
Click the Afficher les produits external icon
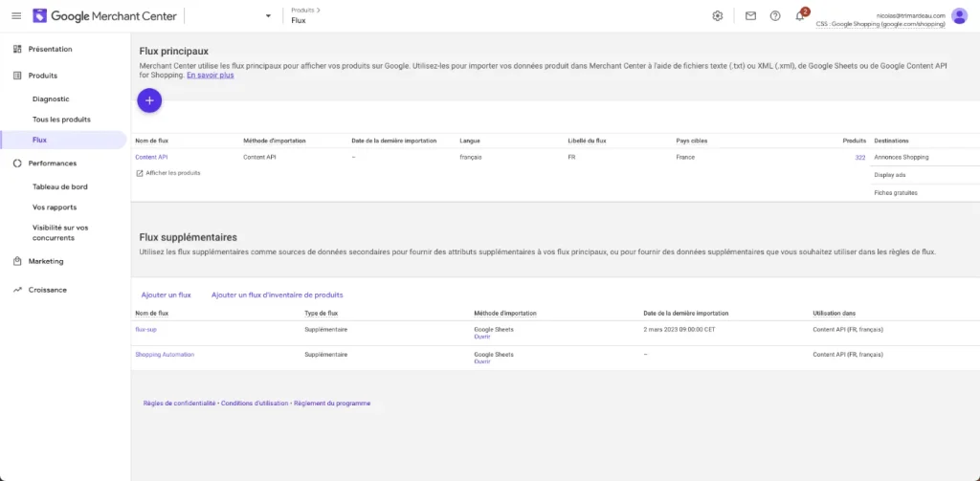[140, 173]
